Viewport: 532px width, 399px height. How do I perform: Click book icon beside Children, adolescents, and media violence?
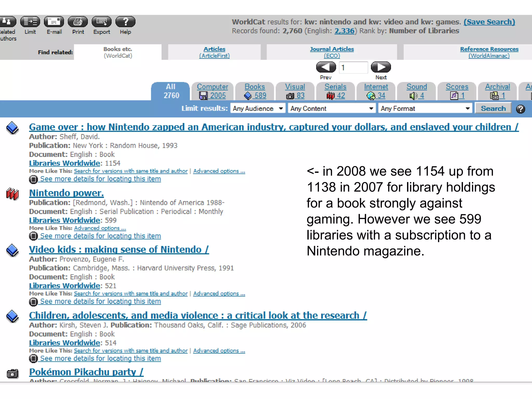[x=12, y=316]
